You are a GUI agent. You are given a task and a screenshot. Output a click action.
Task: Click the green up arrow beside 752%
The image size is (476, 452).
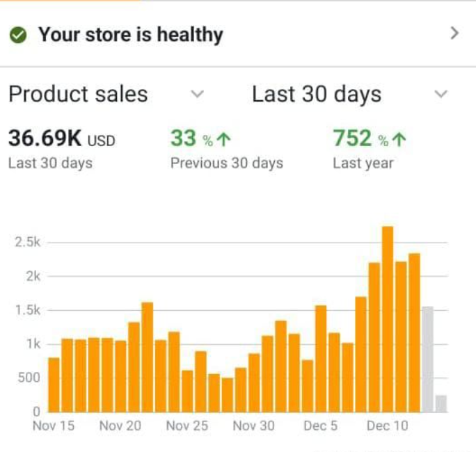pyautogui.click(x=399, y=140)
